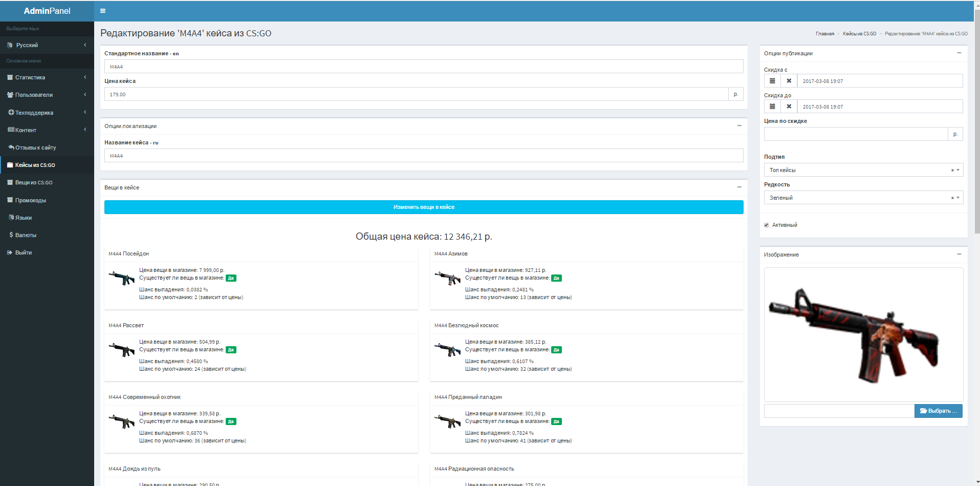Click the Техподдержка support icon
The width and height of the screenshot is (980, 486).
click(11, 113)
